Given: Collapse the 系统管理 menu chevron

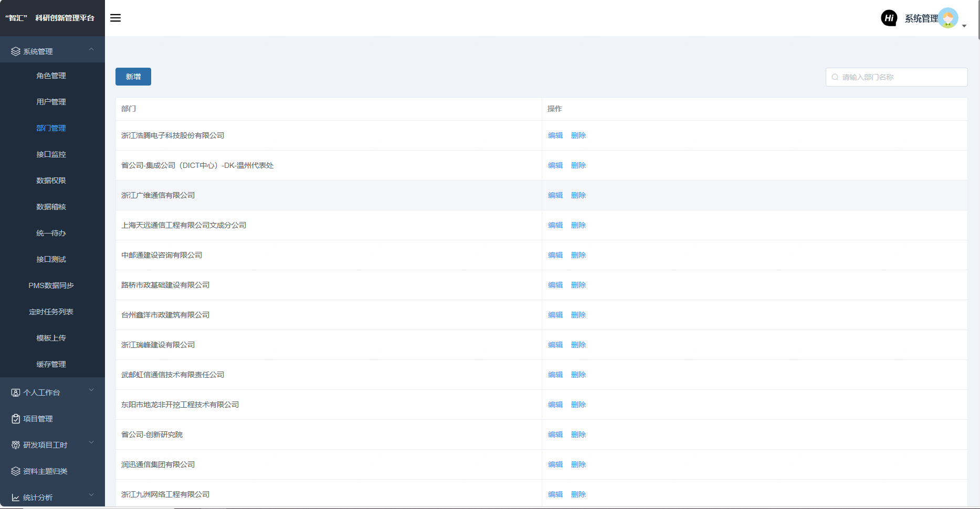Looking at the screenshot, I should (x=91, y=49).
